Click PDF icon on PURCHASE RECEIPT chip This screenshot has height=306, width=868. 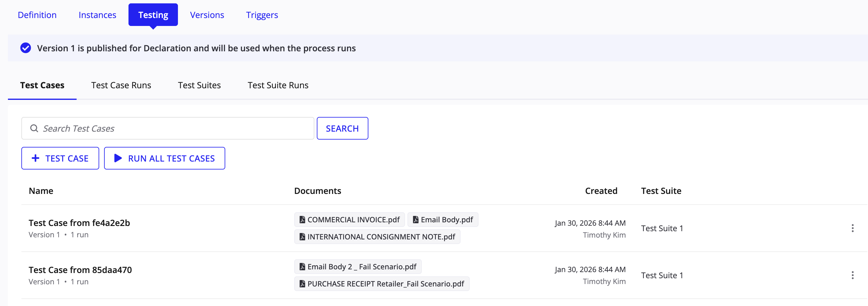point(302,284)
